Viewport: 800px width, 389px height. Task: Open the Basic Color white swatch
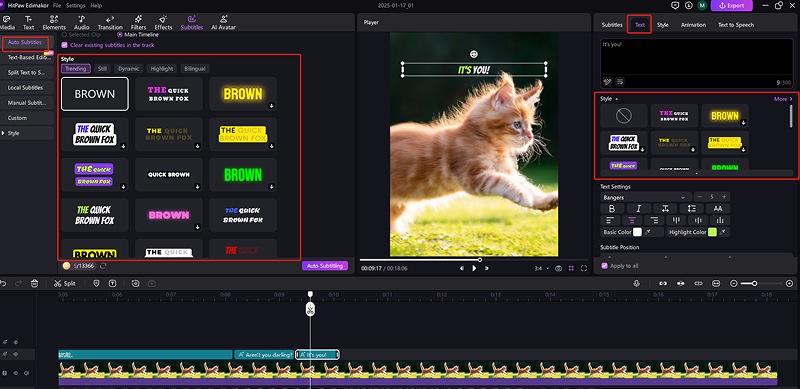click(637, 232)
